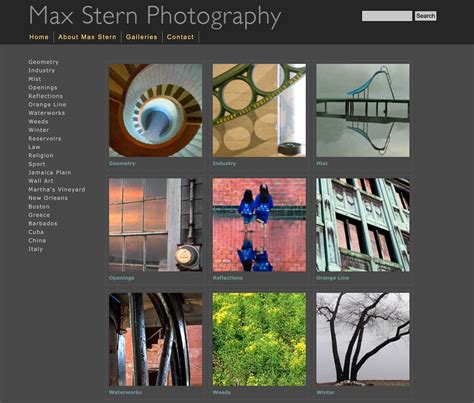The height and width of the screenshot is (403, 474).
Task: Open the Wall Art gallery link
Action: (41, 181)
